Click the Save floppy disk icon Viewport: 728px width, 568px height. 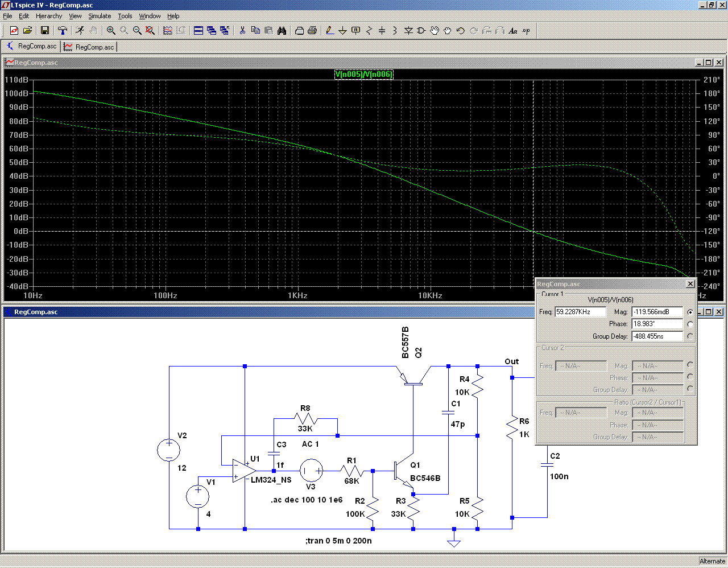tap(45, 31)
